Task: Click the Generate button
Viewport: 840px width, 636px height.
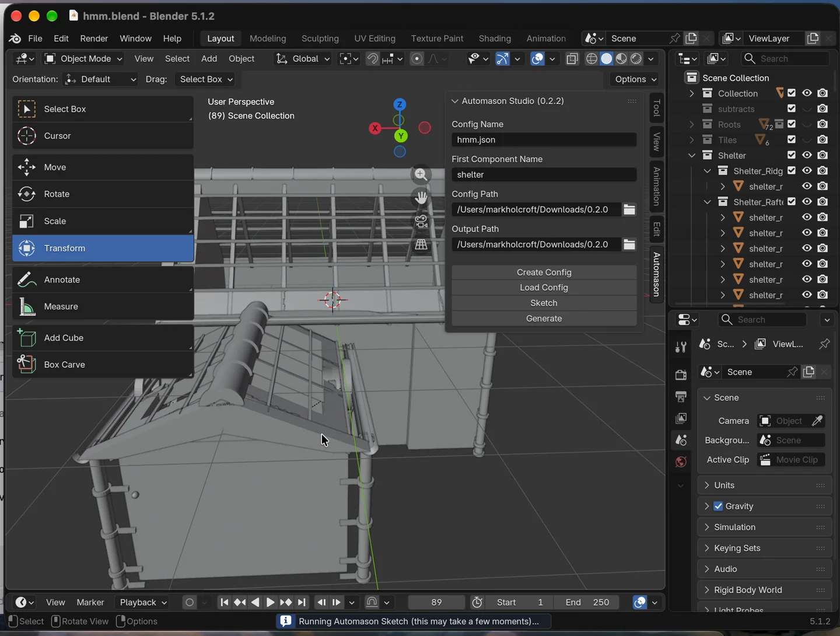Action: pyautogui.click(x=544, y=319)
